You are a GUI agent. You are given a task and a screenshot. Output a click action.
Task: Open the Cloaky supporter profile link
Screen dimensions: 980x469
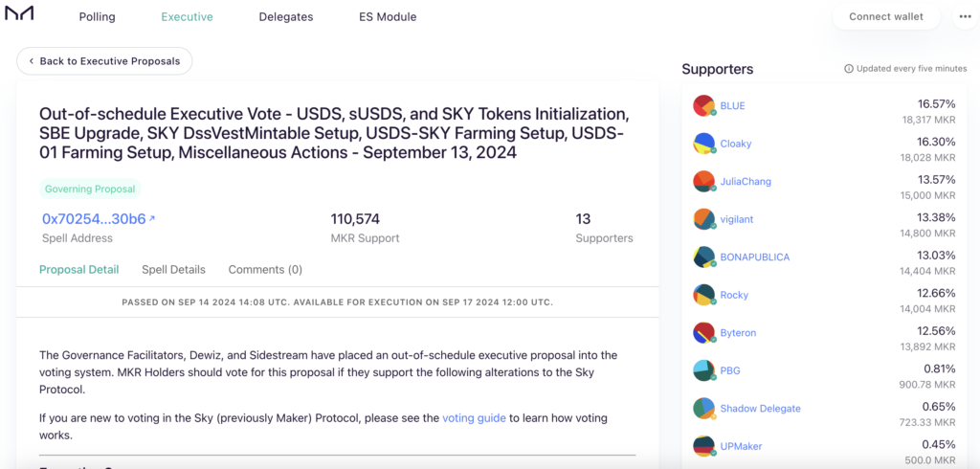(x=736, y=144)
